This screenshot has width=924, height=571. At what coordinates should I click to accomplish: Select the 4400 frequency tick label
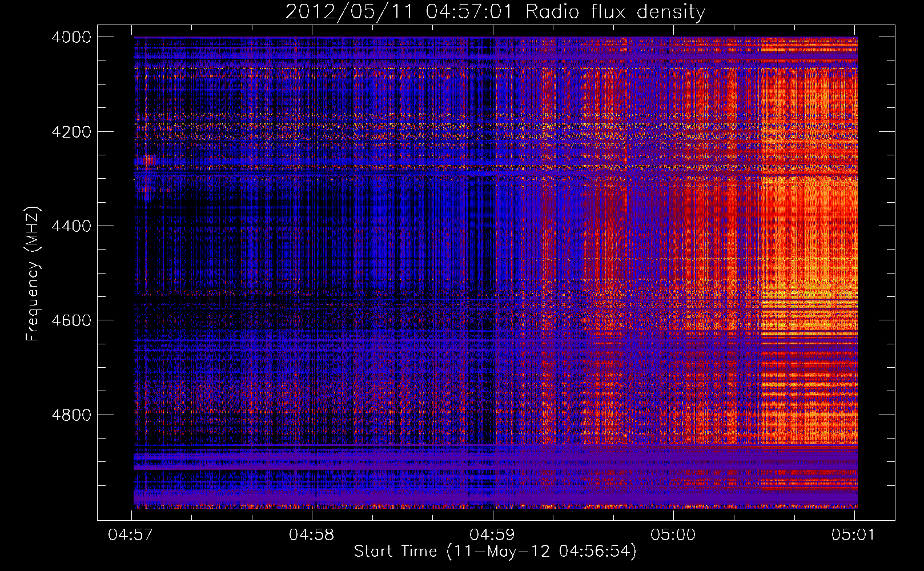pos(71,226)
